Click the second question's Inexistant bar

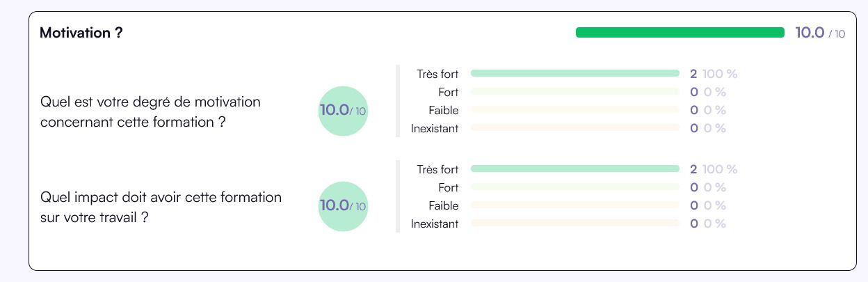pos(575,224)
